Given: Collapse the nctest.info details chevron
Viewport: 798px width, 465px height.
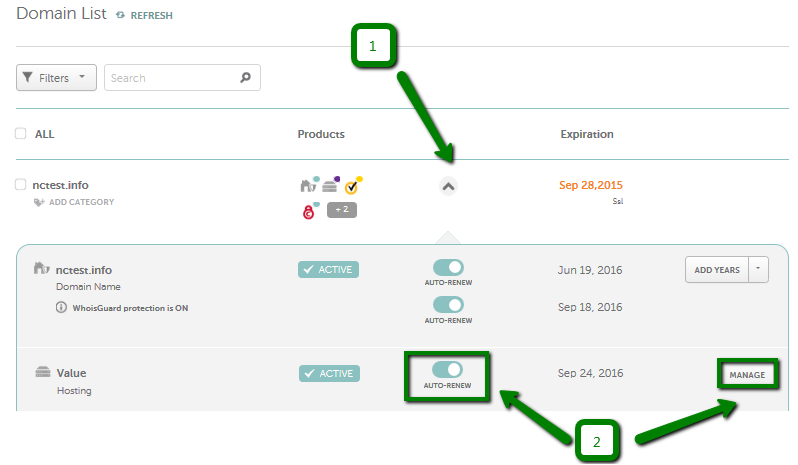Looking at the screenshot, I should point(448,187).
